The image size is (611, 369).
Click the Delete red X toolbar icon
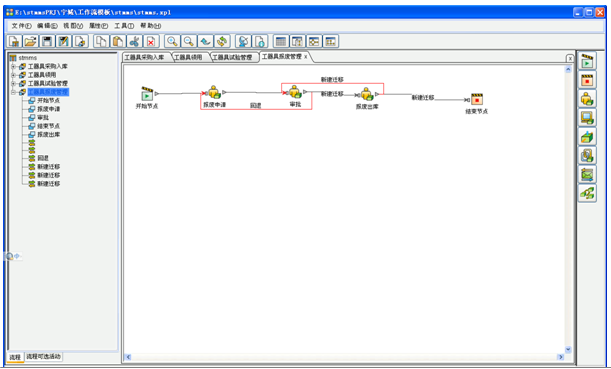(x=151, y=41)
